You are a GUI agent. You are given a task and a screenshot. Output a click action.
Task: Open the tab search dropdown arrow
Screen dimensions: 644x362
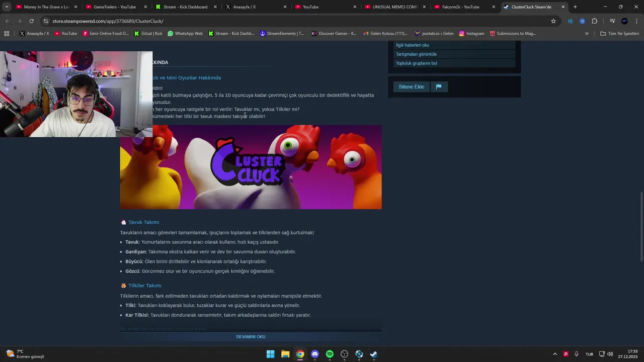(7, 7)
